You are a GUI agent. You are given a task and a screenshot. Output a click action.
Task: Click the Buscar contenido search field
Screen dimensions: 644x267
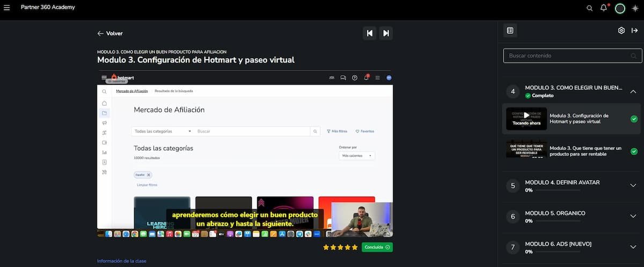tap(572, 56)
